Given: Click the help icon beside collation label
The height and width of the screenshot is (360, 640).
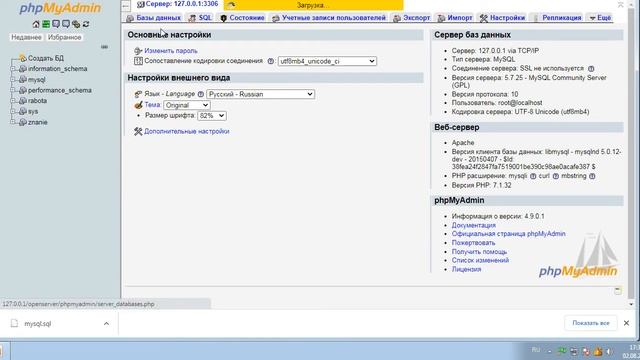Looking at the screenshot, I should click(271, 61).
